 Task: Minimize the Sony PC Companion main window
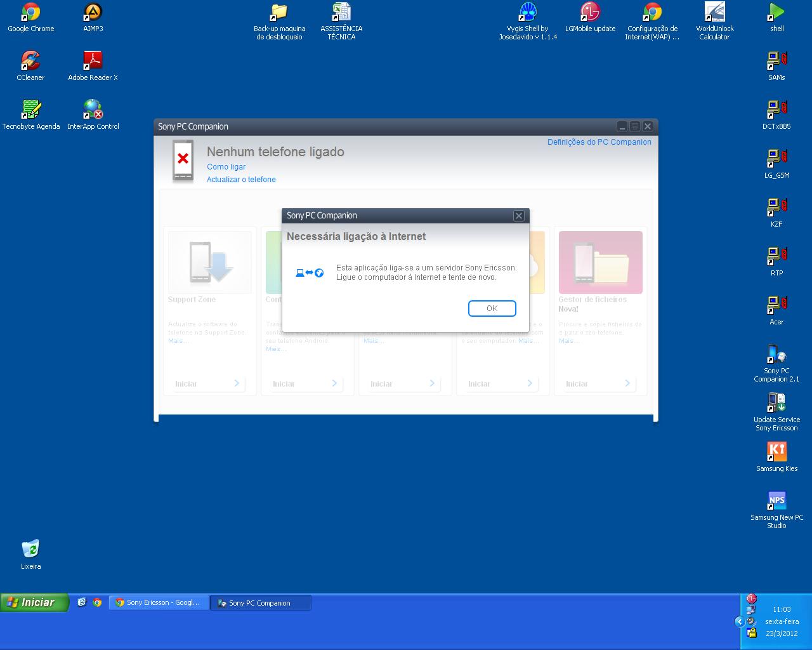point(622,126)
